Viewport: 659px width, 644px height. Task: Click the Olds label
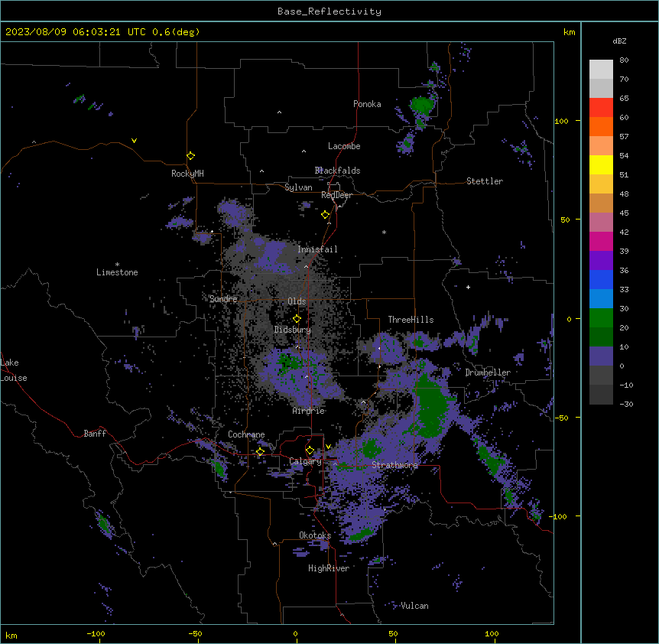[297, 301]
